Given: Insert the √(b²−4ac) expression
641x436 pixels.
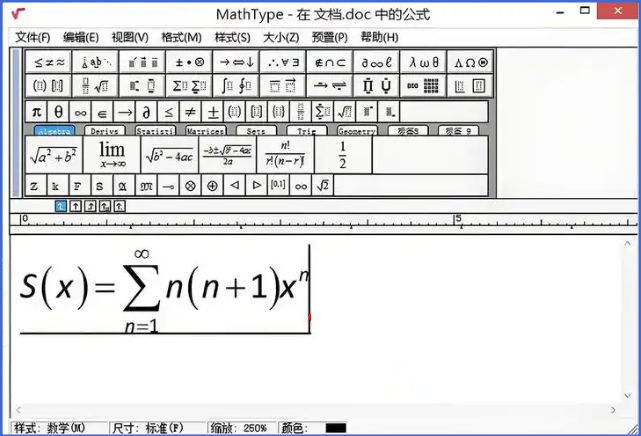Looking at the screenshot, I should 170,155.
